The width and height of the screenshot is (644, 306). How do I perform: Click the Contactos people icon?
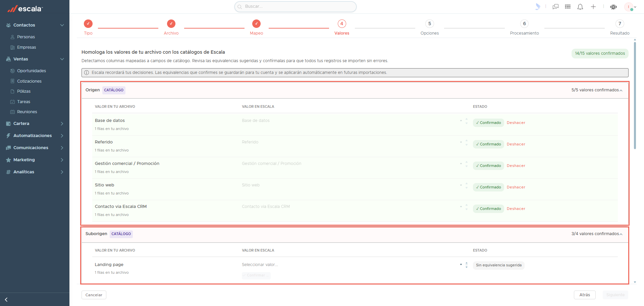pyautogui.click(x=8, y=25)
